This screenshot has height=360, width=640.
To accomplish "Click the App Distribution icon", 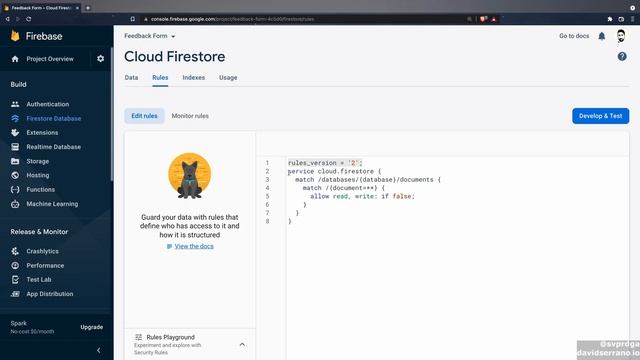I will click(15, 294).
